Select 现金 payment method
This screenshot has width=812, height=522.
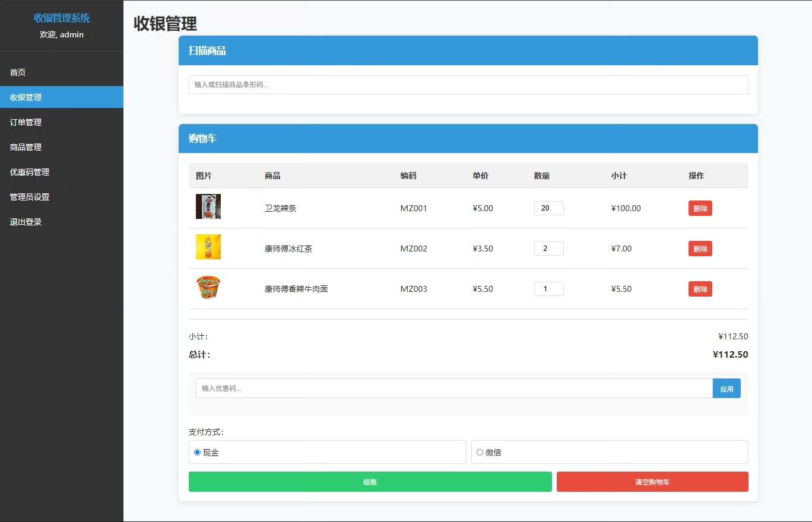tap(198, 453)
